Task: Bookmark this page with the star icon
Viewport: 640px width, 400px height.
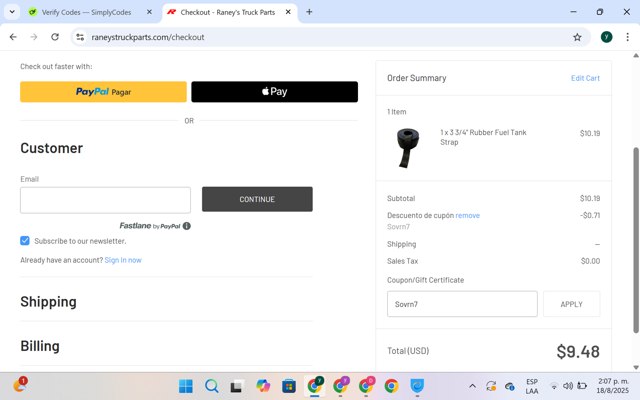Action: click(577, 37)
